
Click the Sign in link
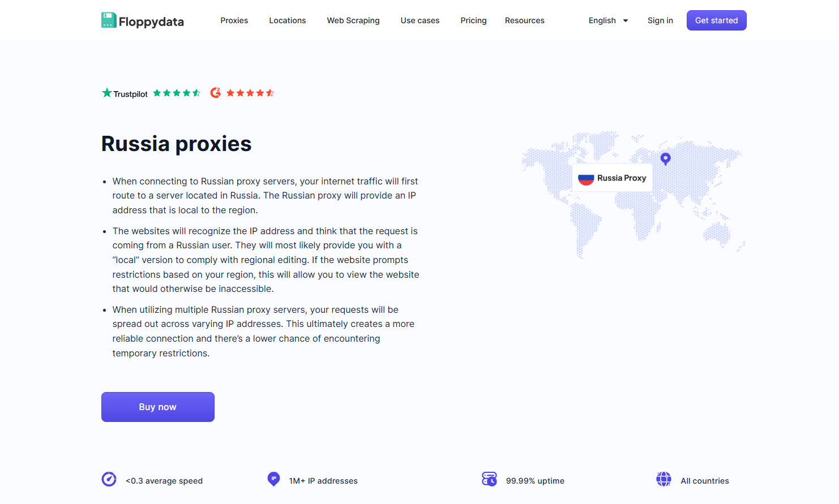[x=660, y=20]
